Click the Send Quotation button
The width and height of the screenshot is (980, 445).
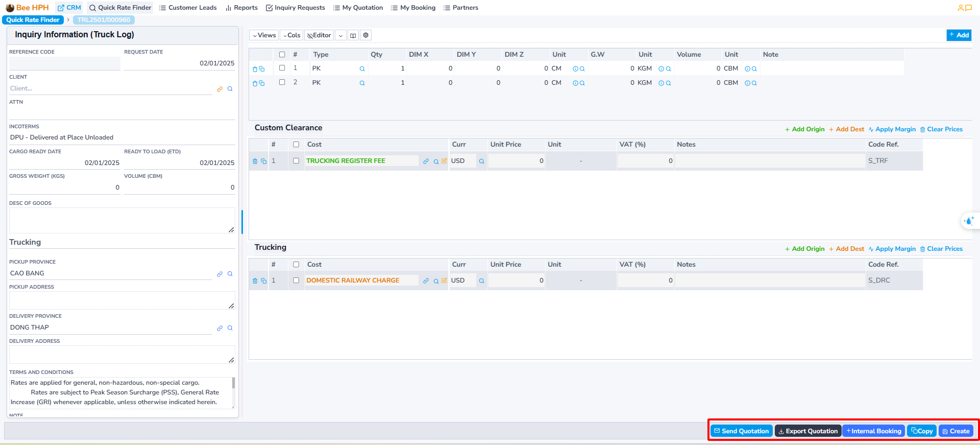pyautogui.click(x=741, y=431)
